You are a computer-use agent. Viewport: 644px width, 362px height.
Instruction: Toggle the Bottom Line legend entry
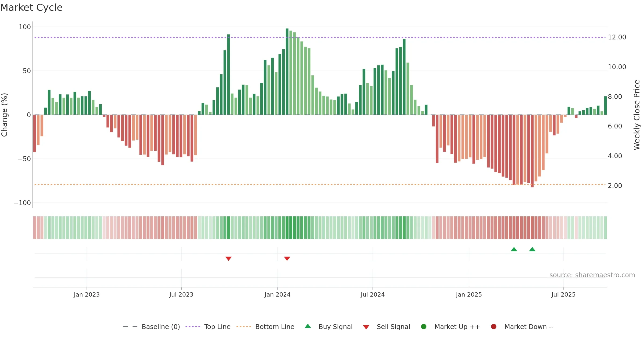[265, 327]
